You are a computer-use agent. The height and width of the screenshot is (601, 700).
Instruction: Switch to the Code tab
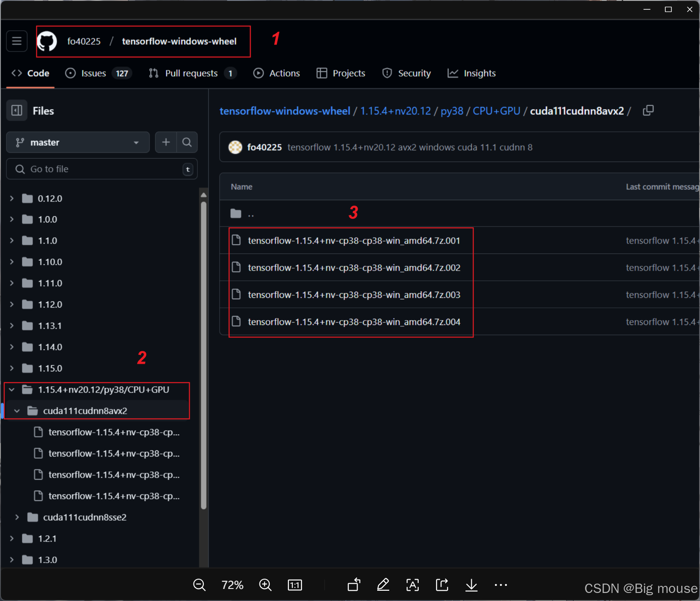[31, 73]
